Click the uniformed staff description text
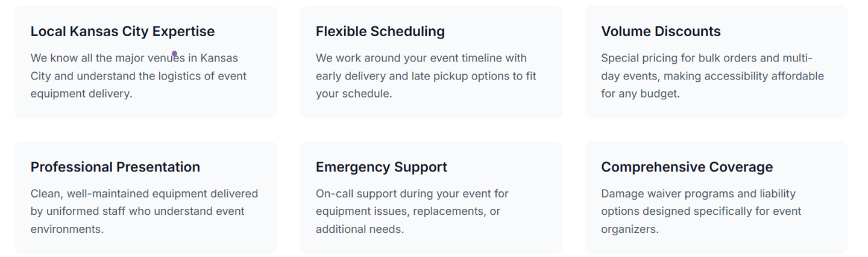This screenshot has height=257, width=868. coord(144,211)
